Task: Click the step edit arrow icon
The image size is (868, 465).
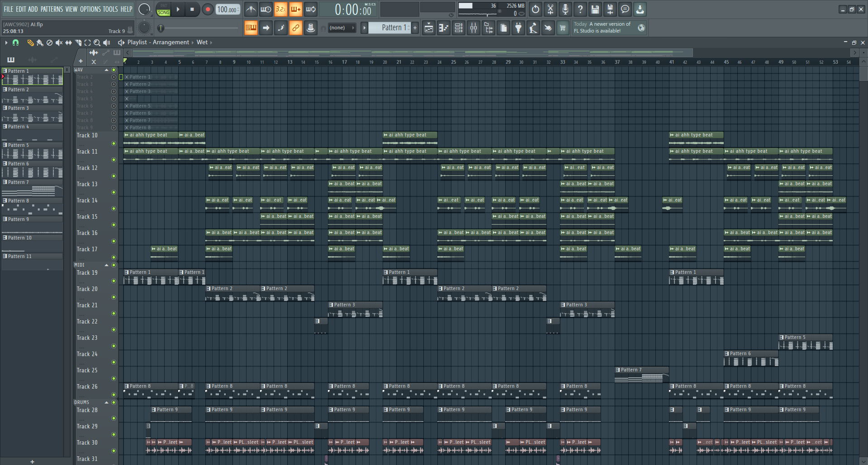Action: (266, 28)
